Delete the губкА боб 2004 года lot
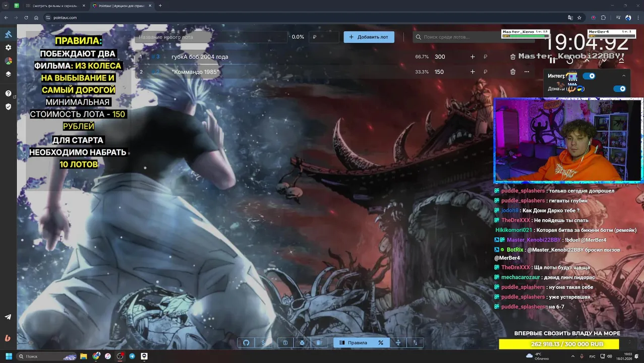This screenshot has width=644, height=363. tap(513, 57)
